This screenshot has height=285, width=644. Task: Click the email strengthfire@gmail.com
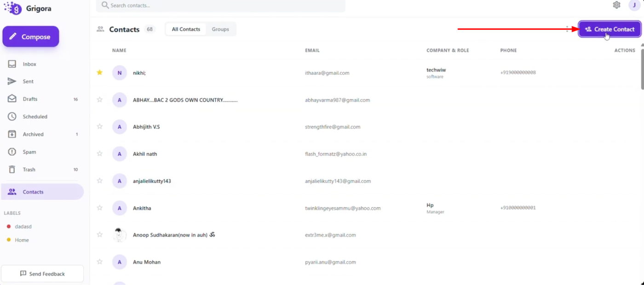tap(333, 127)
